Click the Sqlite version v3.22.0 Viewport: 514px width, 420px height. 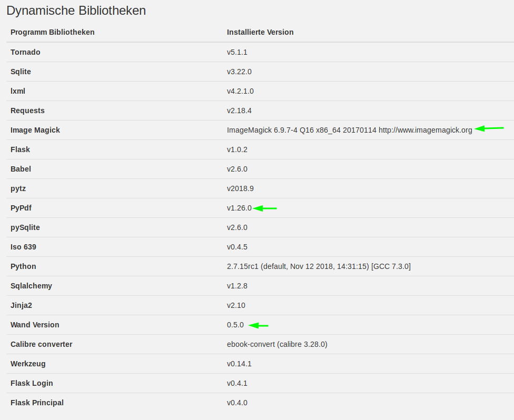[x=239, y=72]
